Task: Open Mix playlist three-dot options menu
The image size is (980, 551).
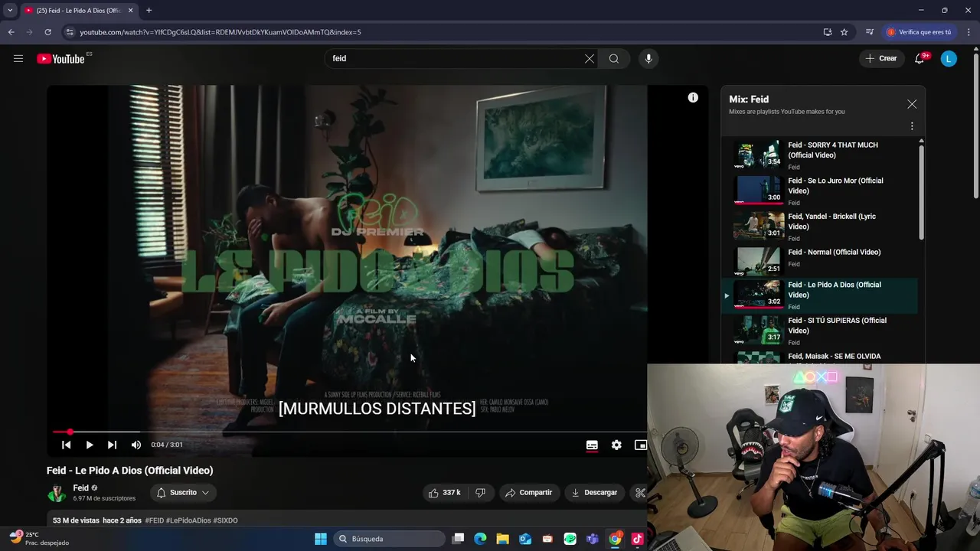Action: point(912,126)
